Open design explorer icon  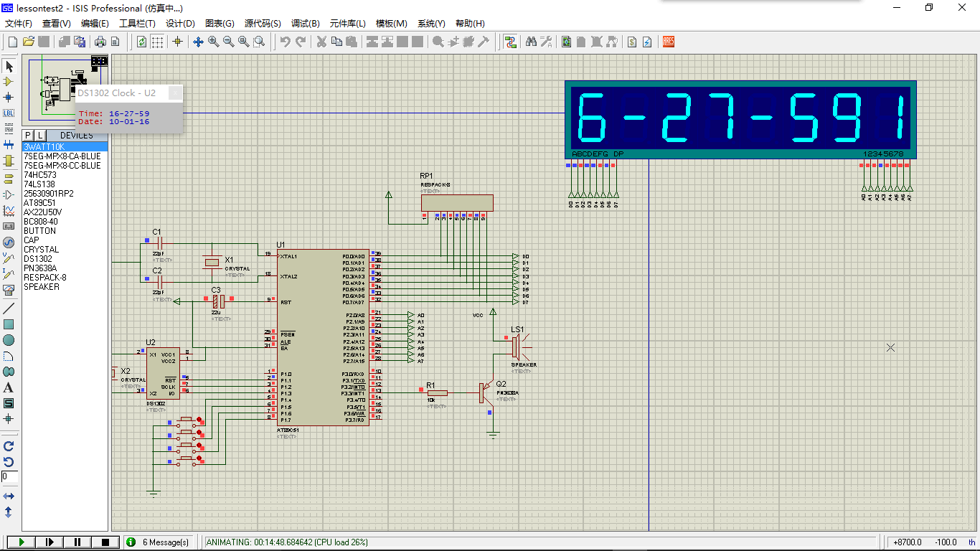567,42
